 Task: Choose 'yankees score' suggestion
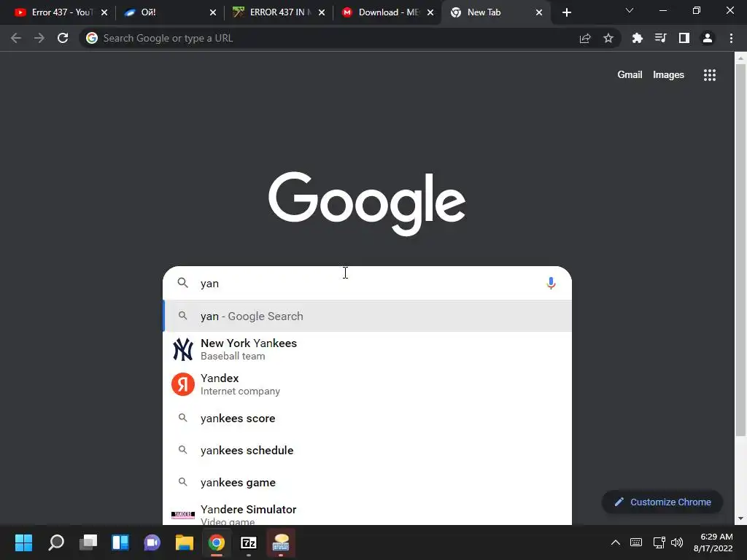click(x=367, y=418)
